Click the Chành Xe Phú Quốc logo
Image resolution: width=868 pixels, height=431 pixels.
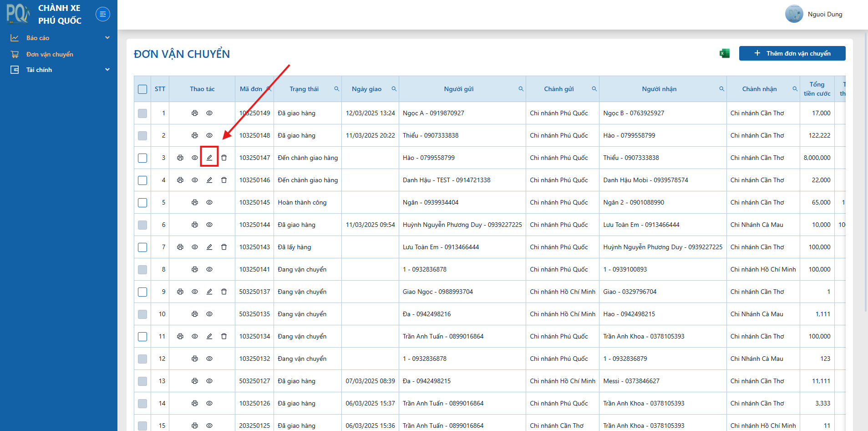[x=44, y=14]
